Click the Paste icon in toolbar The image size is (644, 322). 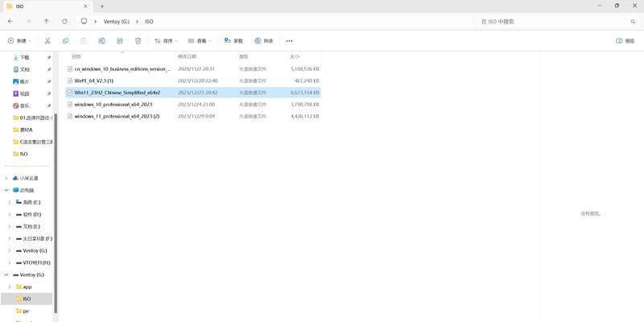tap(84, 41)
